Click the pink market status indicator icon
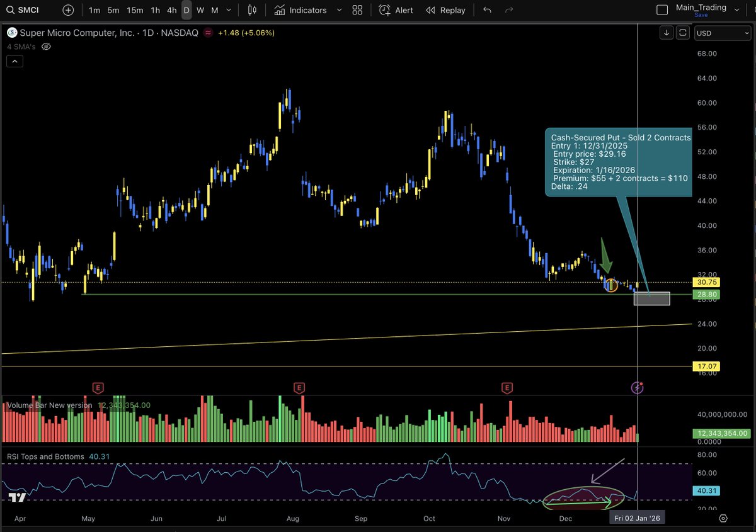 pos(207,33)
